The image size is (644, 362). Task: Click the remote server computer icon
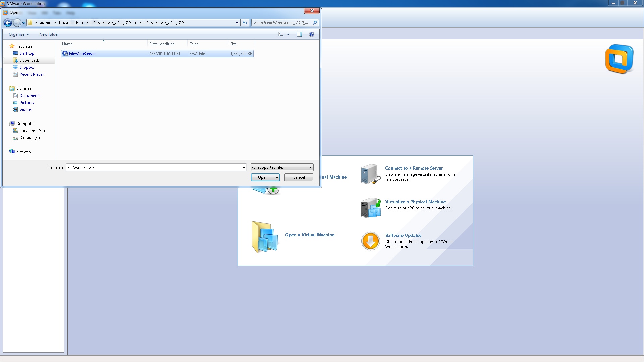tap(371, 174)
